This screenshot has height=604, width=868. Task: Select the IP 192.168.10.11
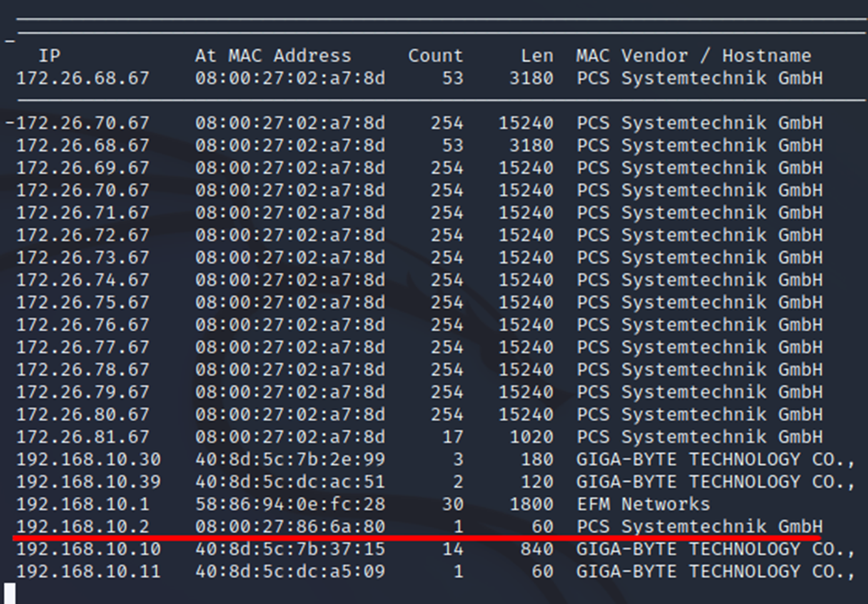pos(89,572)
